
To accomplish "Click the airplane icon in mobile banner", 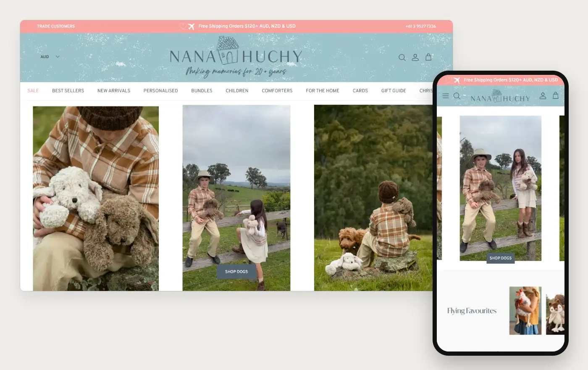I will 457,80.
